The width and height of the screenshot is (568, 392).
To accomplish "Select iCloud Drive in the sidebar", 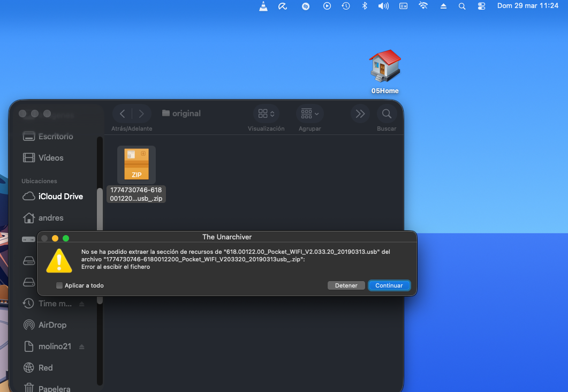I will [60, 197].
